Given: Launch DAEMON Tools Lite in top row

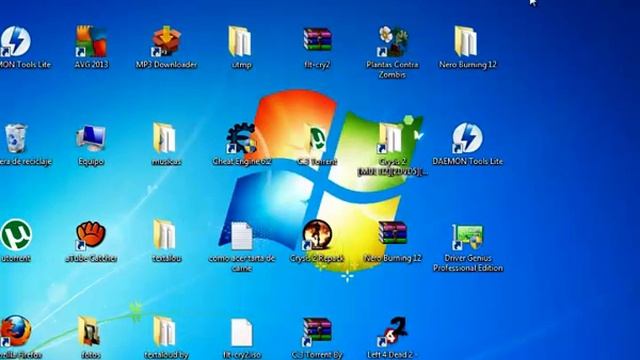Looking at the screenshot, I should [x=15, y=41].
